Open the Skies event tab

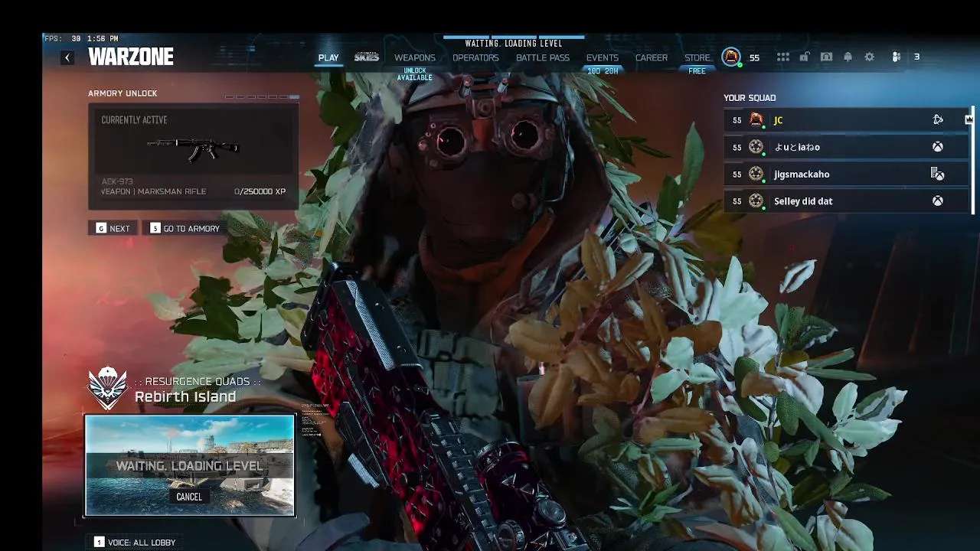point(367,57)
